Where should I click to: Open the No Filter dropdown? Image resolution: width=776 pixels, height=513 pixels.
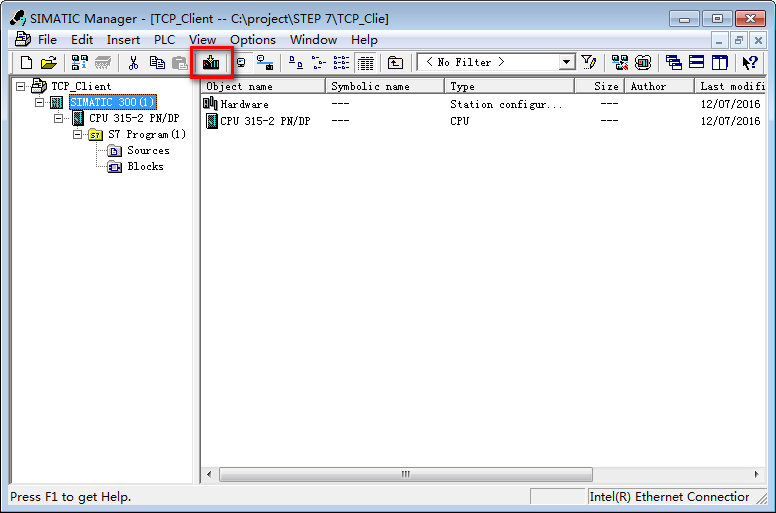click(x=566, y=62)
